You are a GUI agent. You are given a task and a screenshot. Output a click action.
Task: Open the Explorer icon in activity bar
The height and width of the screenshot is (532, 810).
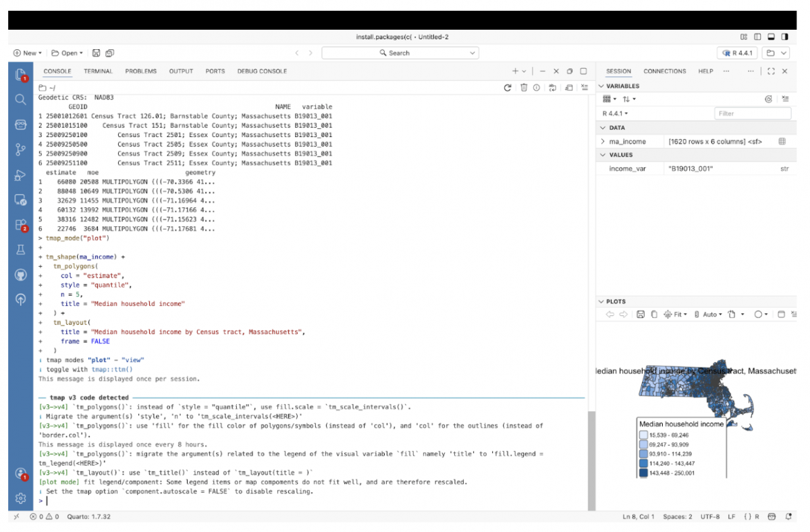click(x=20, y=74)
